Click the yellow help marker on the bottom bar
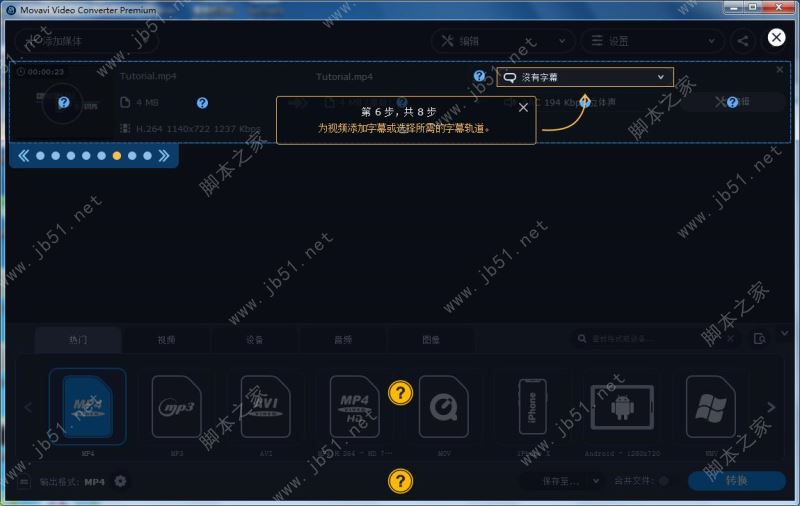 (401, 481)
